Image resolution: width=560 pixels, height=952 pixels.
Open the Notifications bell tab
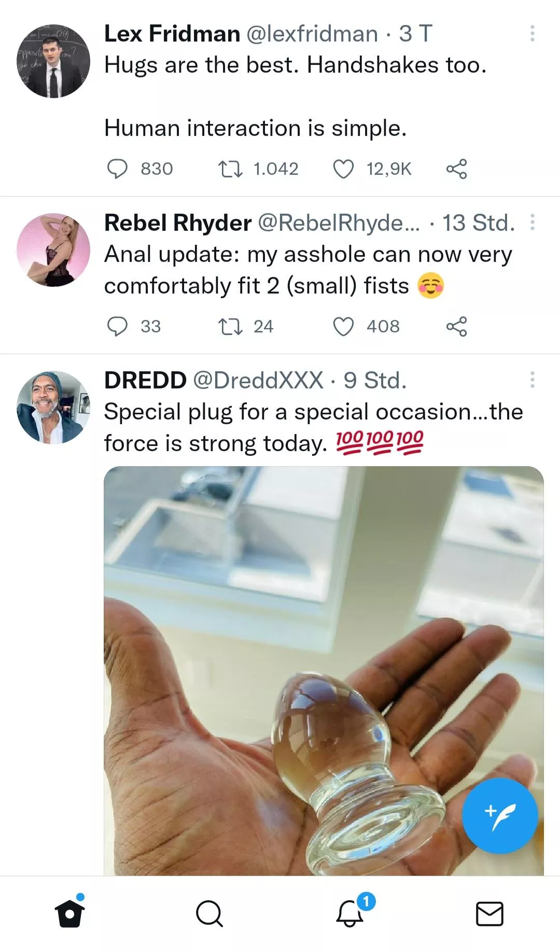tap(350, 914)
